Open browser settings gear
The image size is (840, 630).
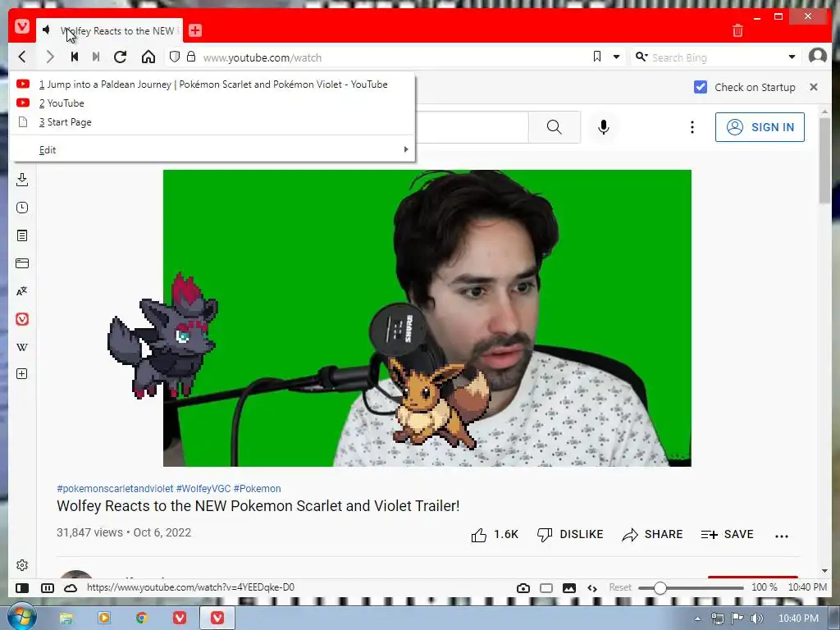tap(22, 564)
